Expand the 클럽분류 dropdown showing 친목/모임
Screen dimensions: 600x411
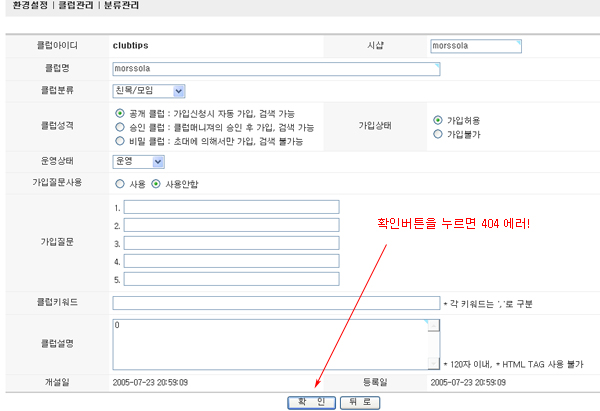tap(149, 91)
